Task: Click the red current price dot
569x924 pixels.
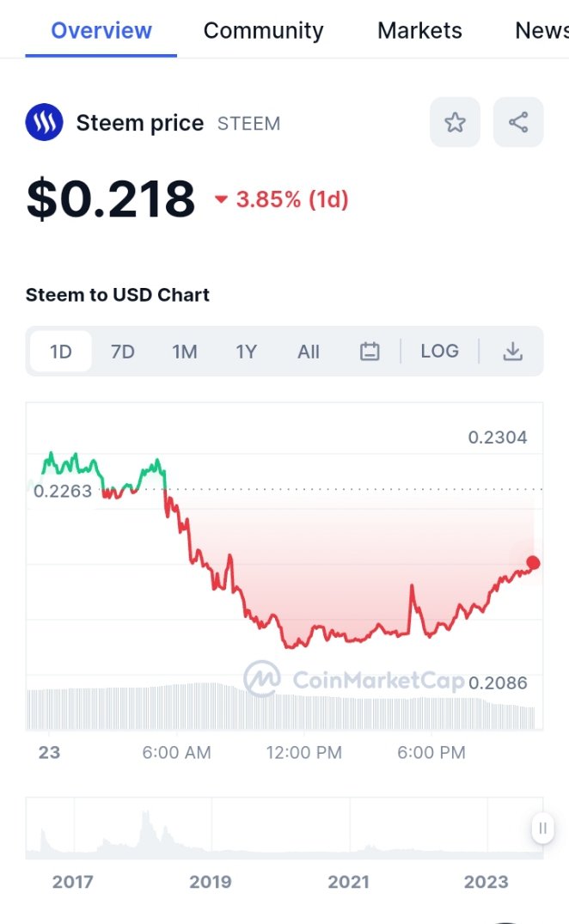Action: (533, 563)
